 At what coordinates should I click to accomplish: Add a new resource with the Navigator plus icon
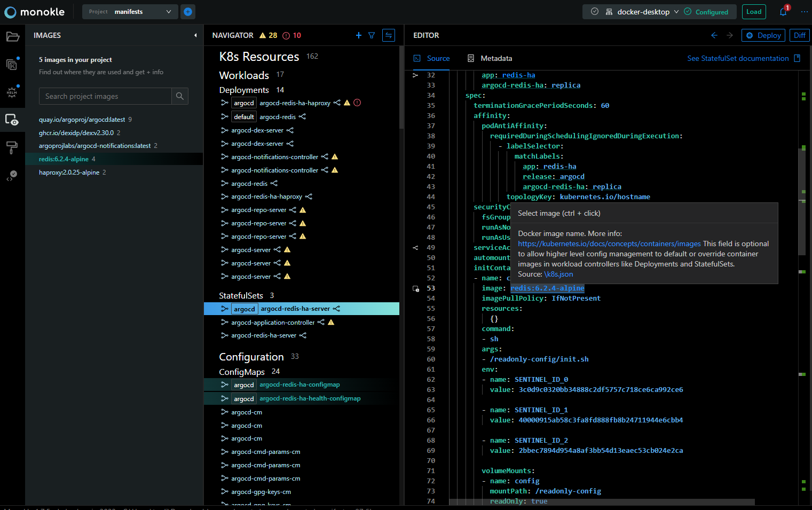359,35
